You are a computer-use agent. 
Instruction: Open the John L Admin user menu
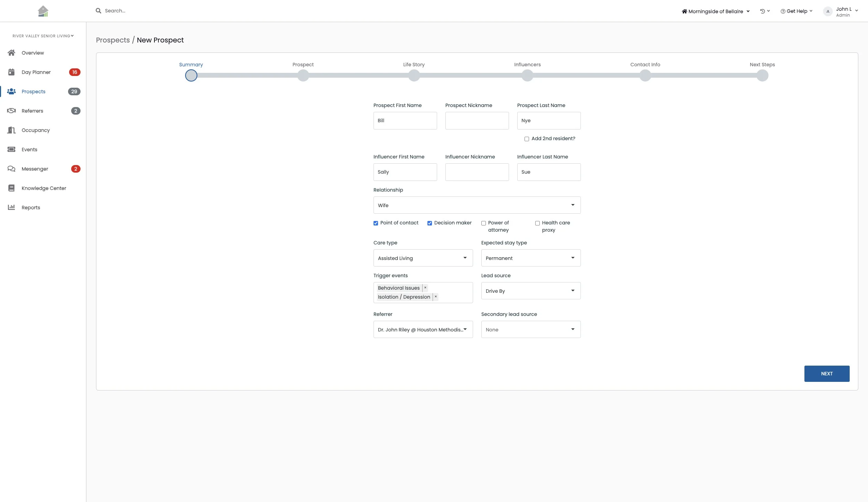pos(841,11)
